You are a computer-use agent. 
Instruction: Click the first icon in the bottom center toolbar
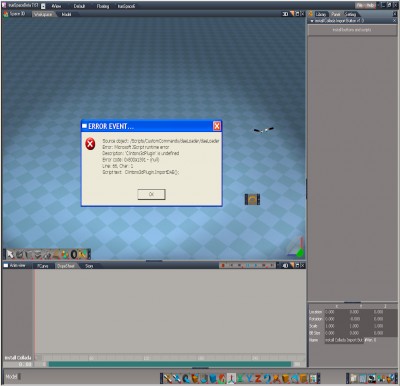[168, 378]
